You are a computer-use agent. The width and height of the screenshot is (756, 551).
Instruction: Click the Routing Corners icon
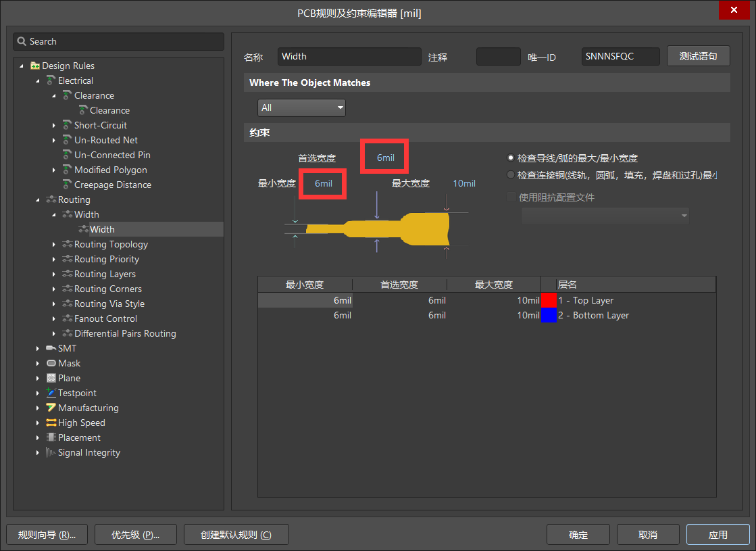[x=68, y=289]
